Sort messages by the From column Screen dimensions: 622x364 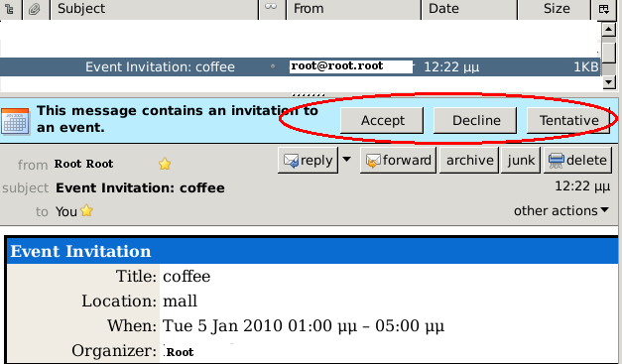(353, 9)
